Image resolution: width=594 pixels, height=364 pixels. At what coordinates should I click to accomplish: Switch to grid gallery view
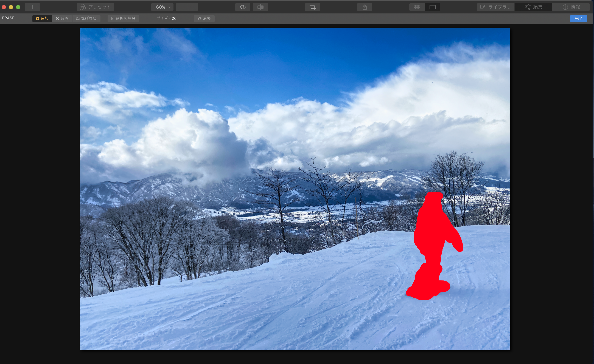(x=417, y=7)
